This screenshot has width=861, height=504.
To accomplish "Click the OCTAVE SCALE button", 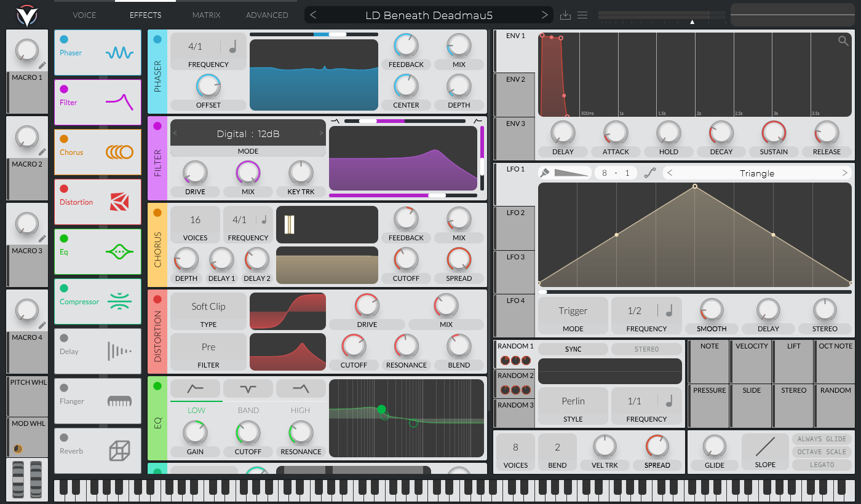I will [x=822, y=452].
